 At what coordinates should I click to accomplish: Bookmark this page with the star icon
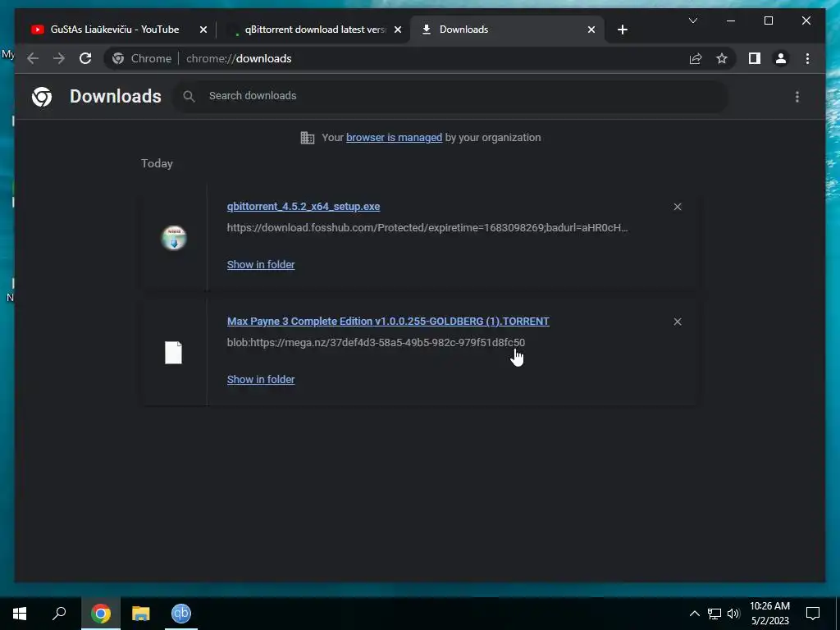tap(722, 58)
